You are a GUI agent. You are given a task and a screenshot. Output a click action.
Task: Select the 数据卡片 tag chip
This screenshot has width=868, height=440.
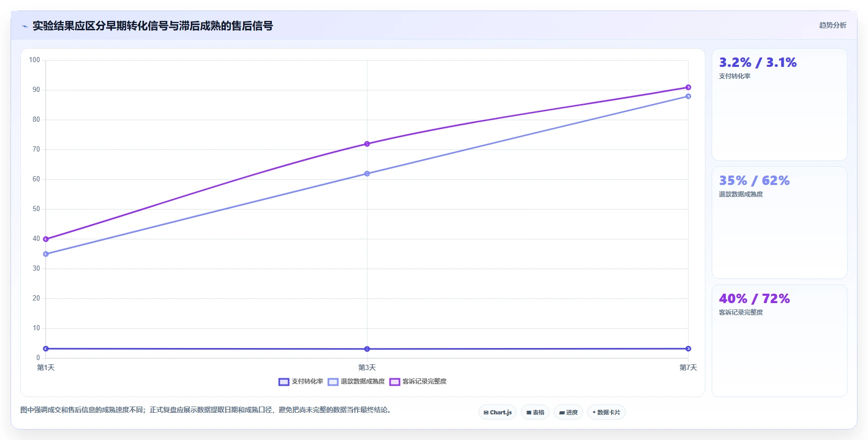coord(607,412)
